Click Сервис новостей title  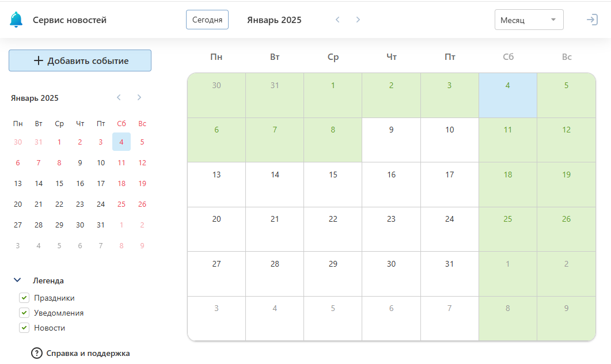pyautogui.click(x=69, y=20)
